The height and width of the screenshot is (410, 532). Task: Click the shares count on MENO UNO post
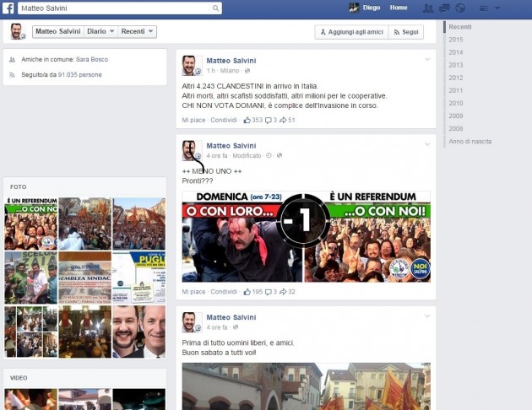pos(287,292)
